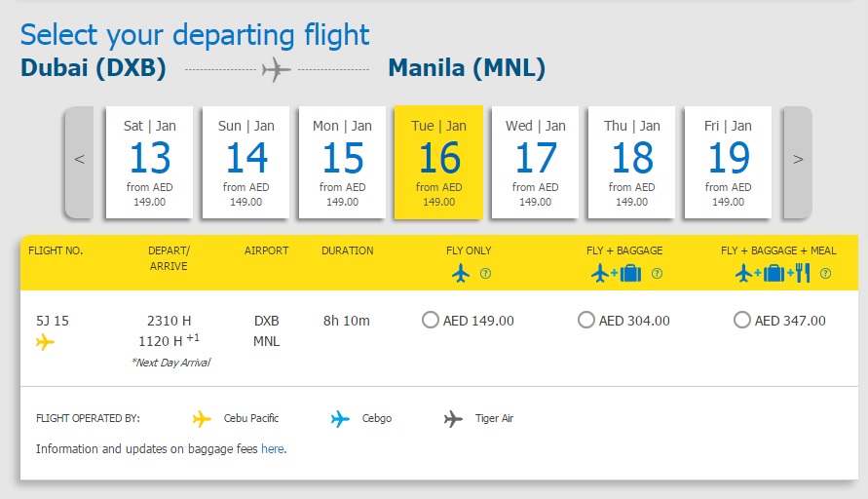Click the Fly + Baggage + Meal help icon
The width and height of the screenshot is (868, 499).
(x=825, y=274)
